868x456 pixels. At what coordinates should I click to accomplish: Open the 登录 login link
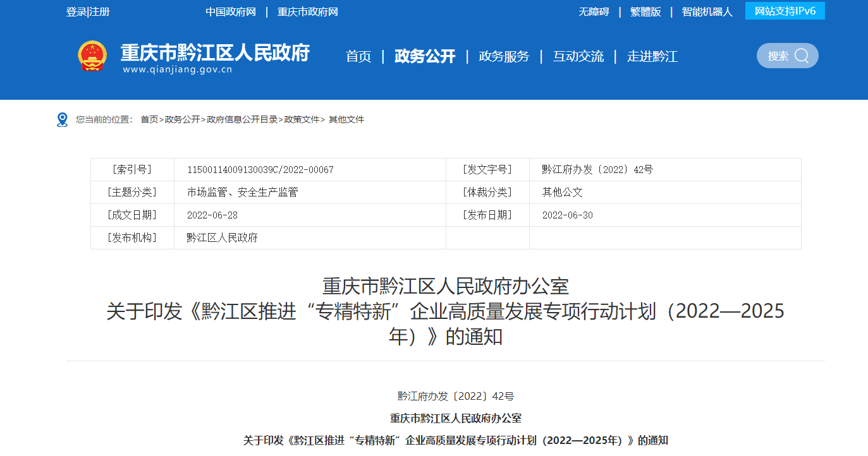coord(76,12)
